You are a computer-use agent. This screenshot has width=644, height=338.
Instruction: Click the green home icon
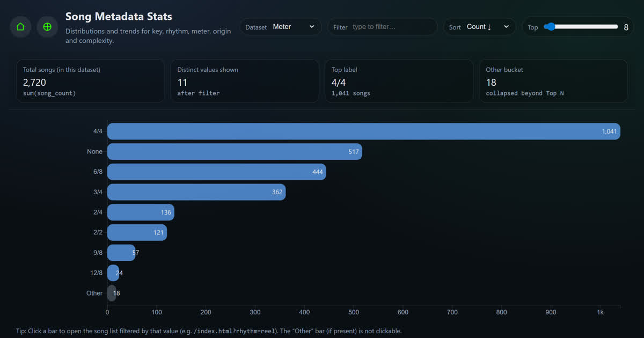click(x=20, y=26)
